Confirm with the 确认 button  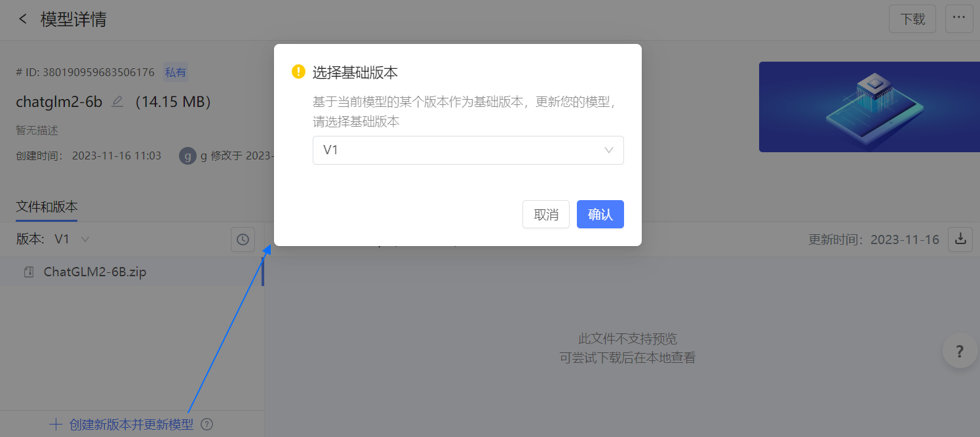[600, 215]
